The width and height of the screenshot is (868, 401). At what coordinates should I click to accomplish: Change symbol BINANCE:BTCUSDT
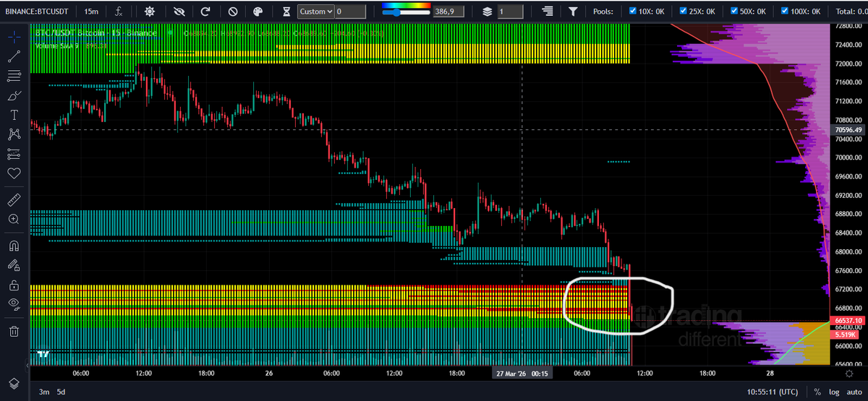(x=38, y=12)
